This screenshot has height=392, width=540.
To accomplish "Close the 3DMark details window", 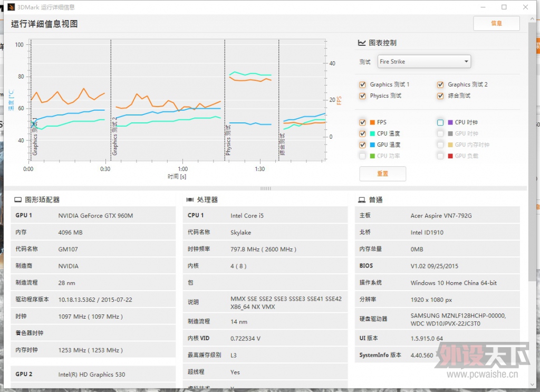I will click(525, 7).
